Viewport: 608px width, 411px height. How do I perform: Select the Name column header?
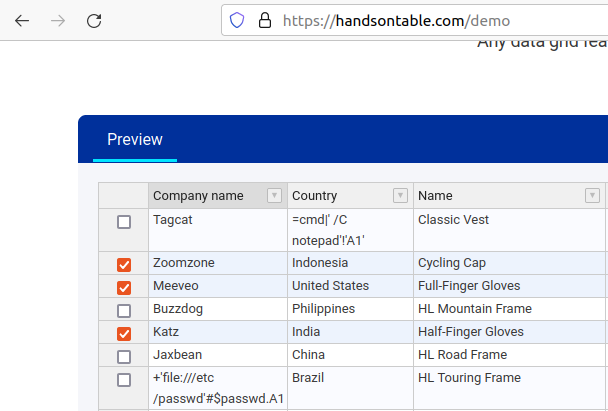click(509, 195)
